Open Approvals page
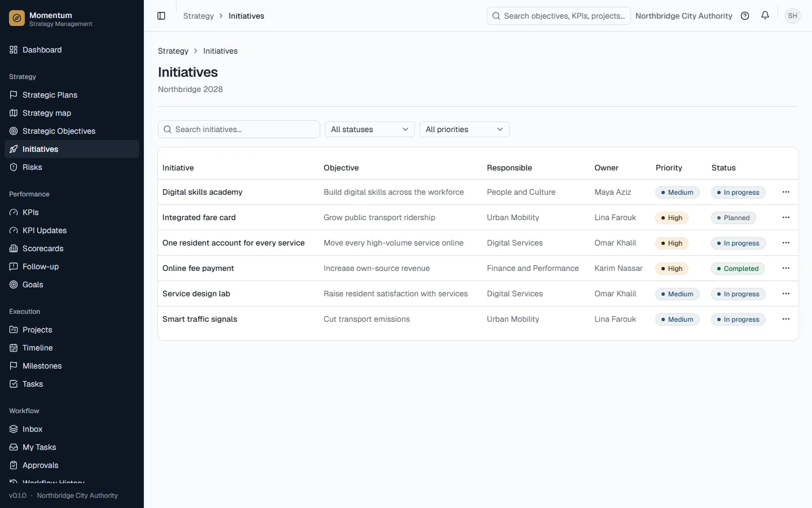812x508 pixels. (72, 465)
